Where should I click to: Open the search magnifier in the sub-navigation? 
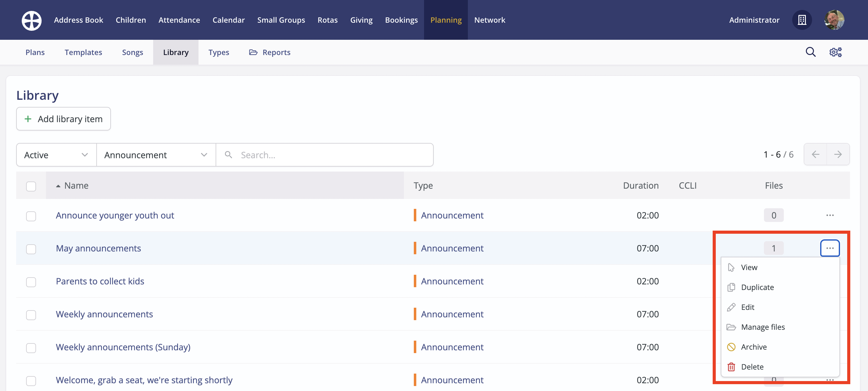coord(811,52)
